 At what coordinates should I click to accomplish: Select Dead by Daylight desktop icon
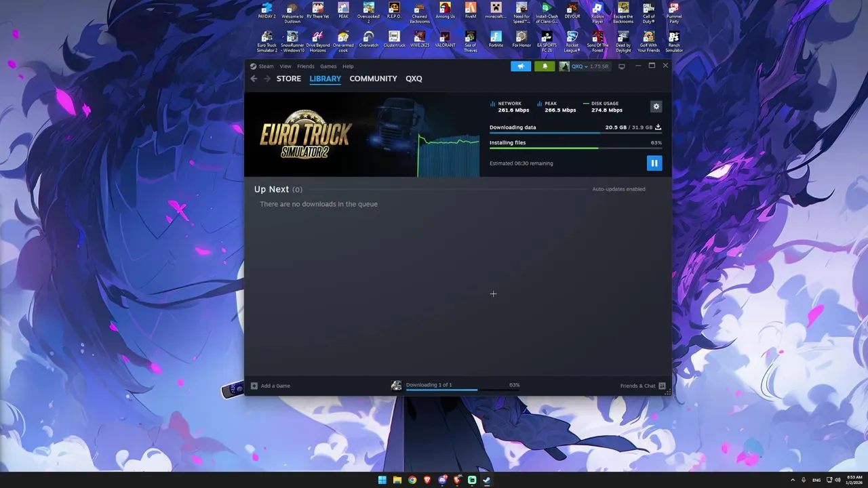tap(623, 41)
